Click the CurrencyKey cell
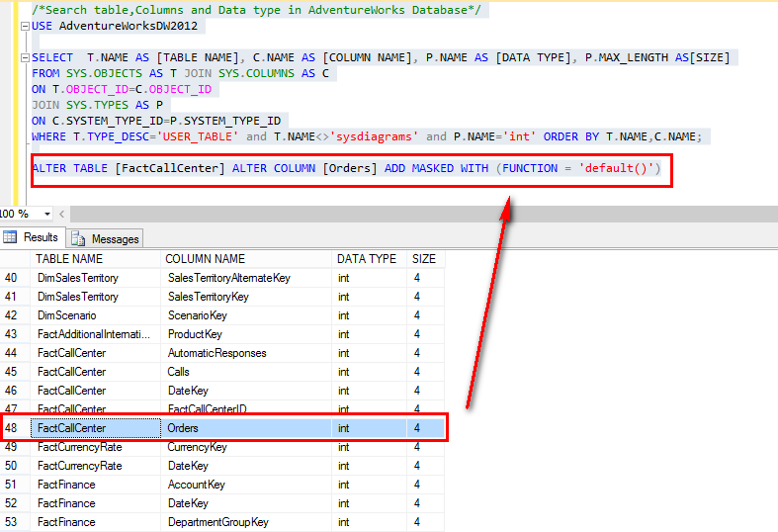 click(246, 447)
